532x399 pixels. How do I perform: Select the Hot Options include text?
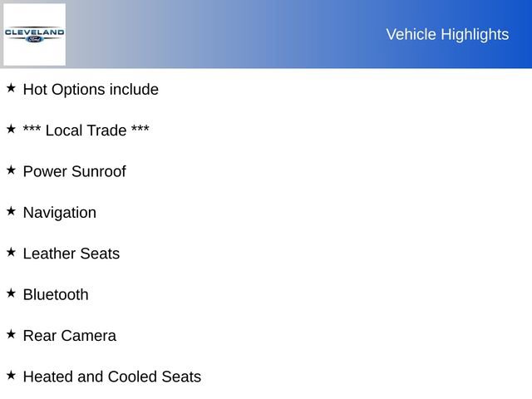click(x=91, y=89)
